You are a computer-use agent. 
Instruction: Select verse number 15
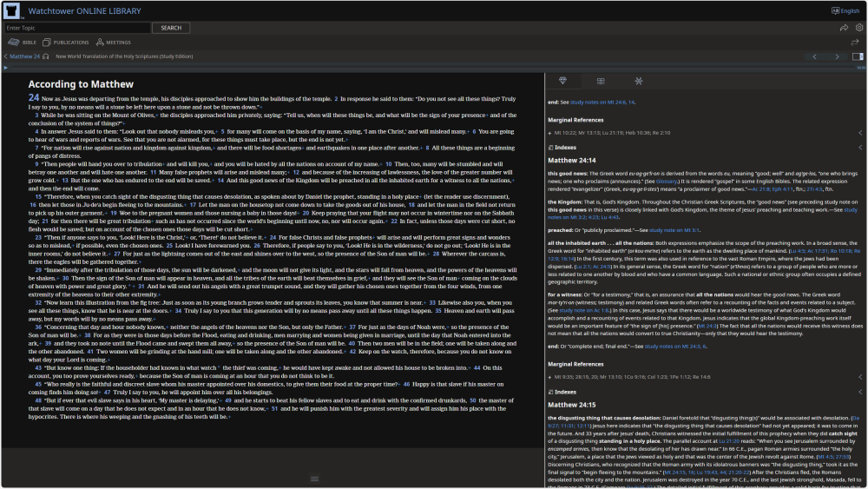[38, 196]
